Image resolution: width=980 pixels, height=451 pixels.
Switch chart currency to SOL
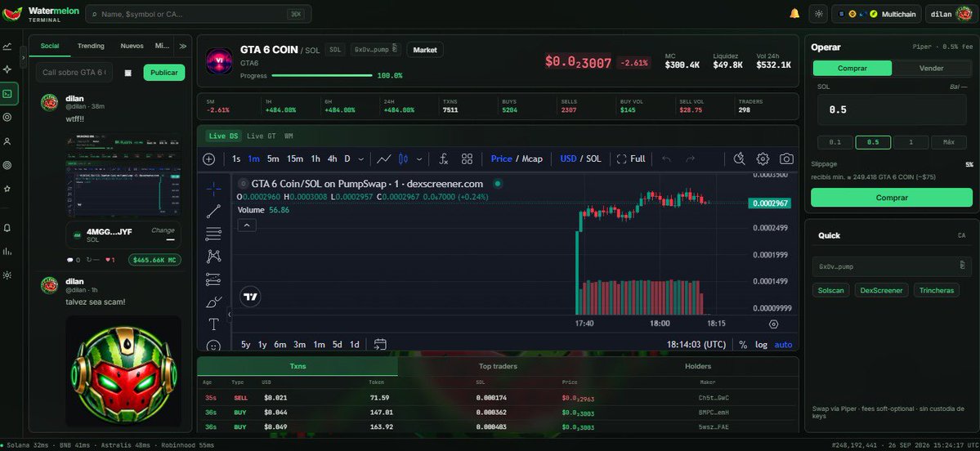593,159
